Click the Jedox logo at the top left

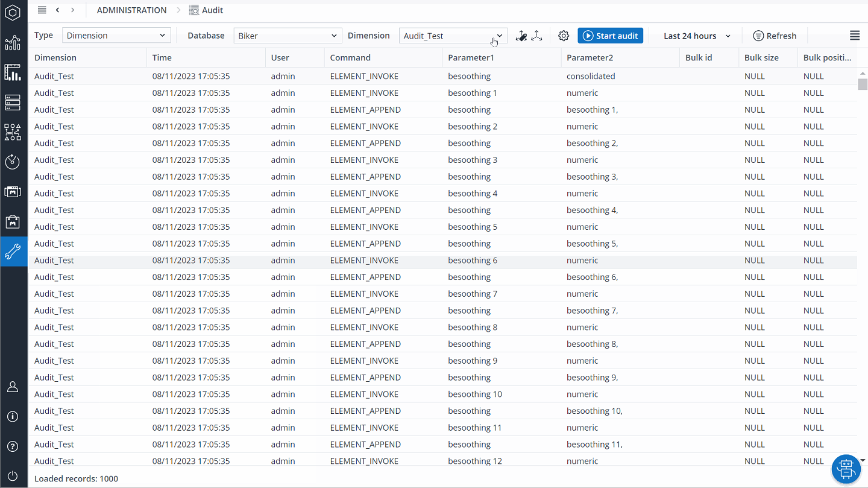tap(13, 12)
